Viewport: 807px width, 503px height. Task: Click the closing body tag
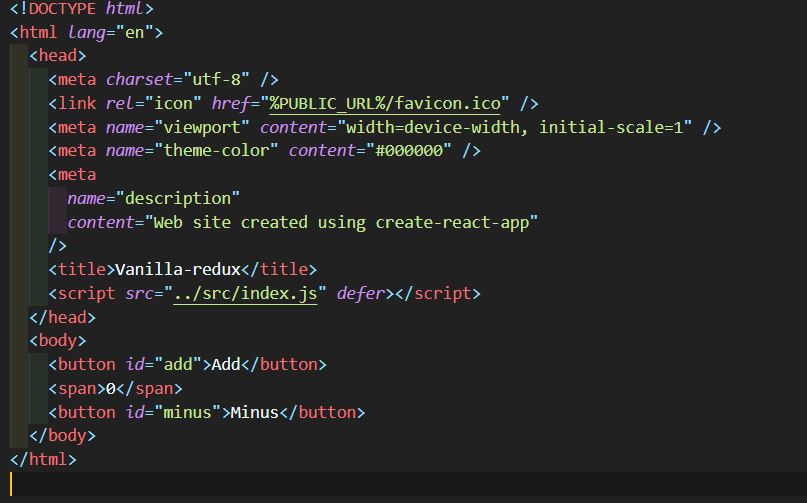62,436
